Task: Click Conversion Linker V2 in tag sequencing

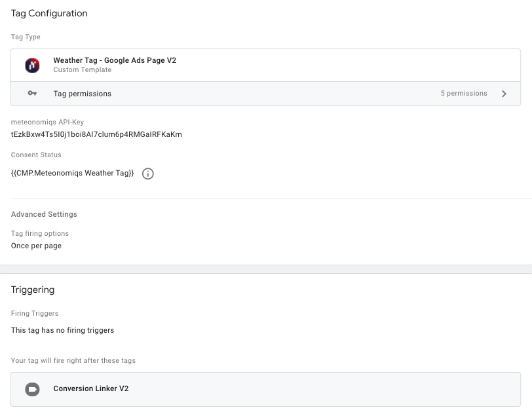Action: click(90, 388)
